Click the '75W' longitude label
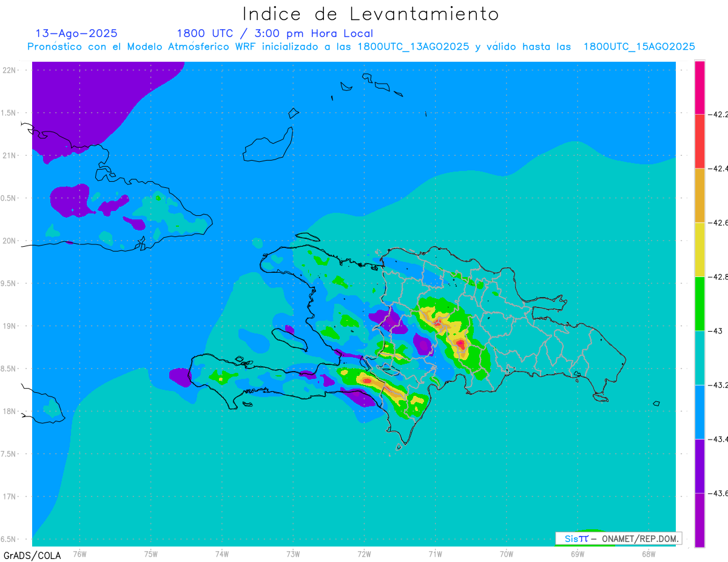The image size is (728, 562). (150, 553)
